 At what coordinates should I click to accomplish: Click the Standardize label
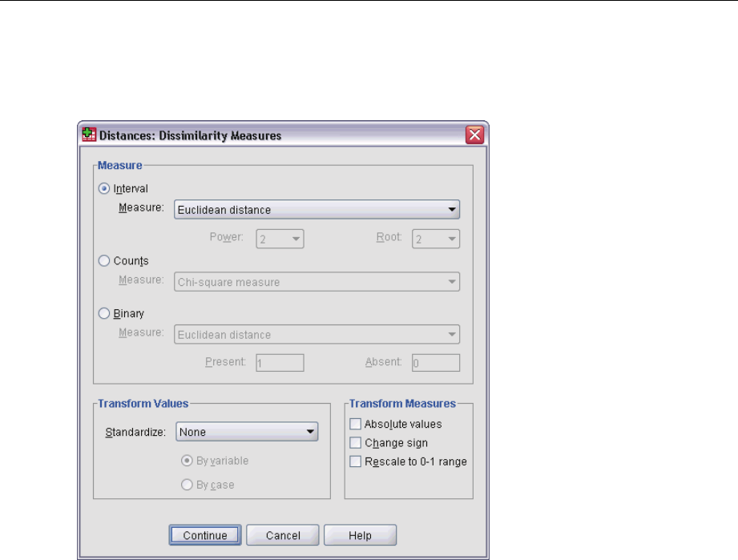point(135,433)
